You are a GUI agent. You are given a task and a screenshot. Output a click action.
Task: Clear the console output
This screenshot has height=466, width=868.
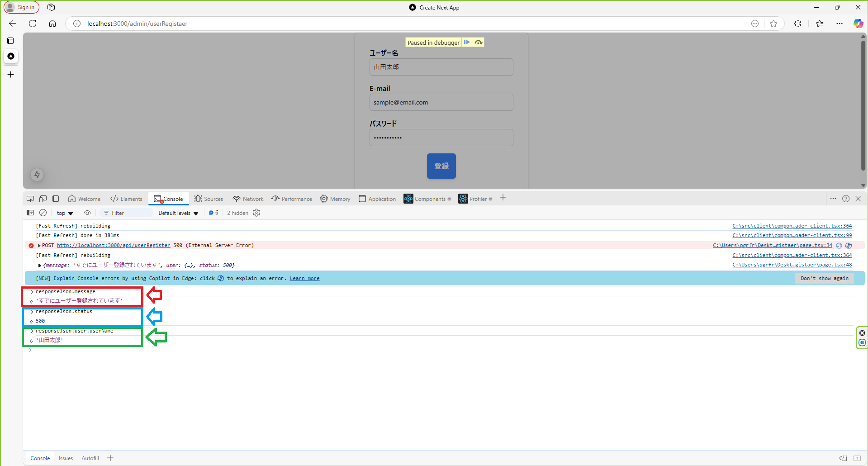point(43,213)
